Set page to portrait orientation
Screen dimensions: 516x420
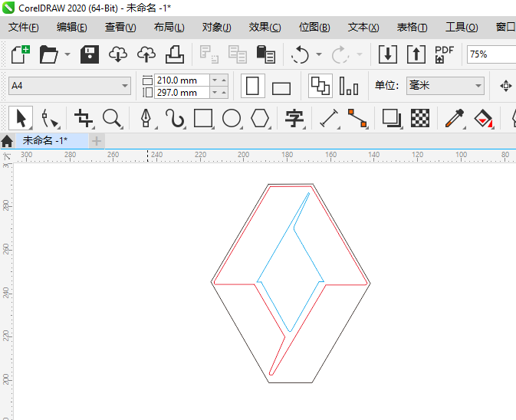pyautogui.click(x=252, y=86)
